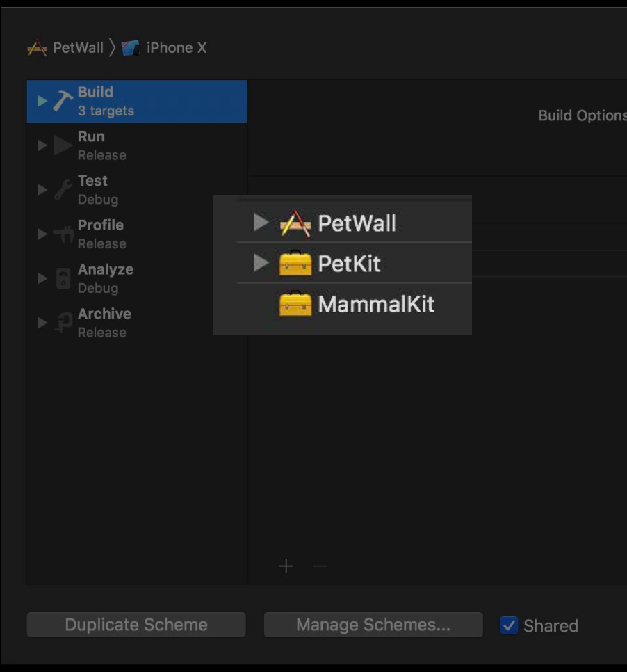Click the Run play icon
The height and width of the screenshot is (672, 627).
click(x=63, y=145)
